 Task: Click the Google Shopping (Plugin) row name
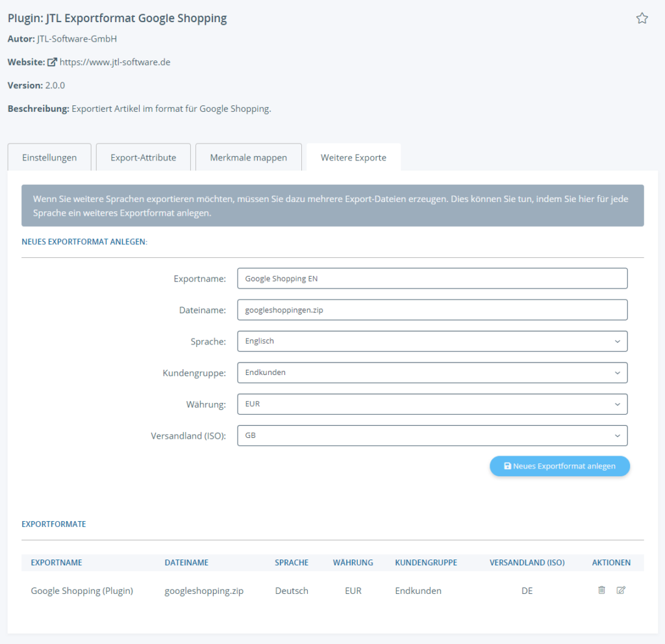tap(82, 591)
